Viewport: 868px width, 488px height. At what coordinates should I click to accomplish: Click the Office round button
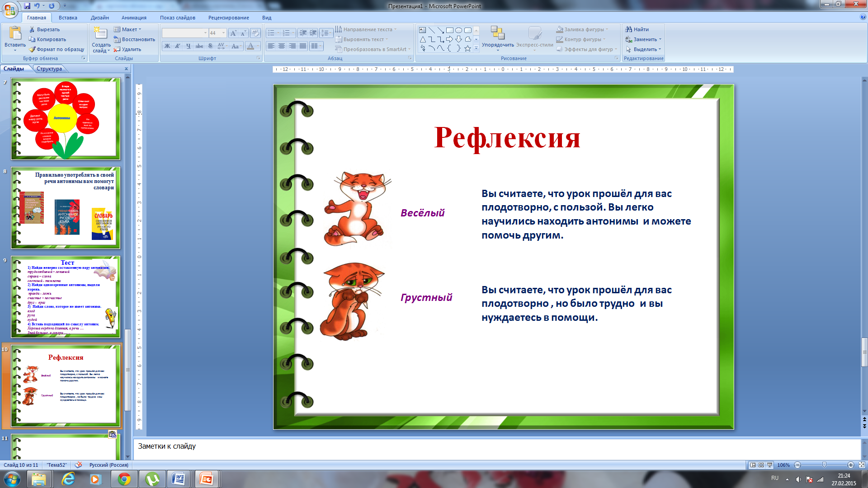(x=10, y=10)
